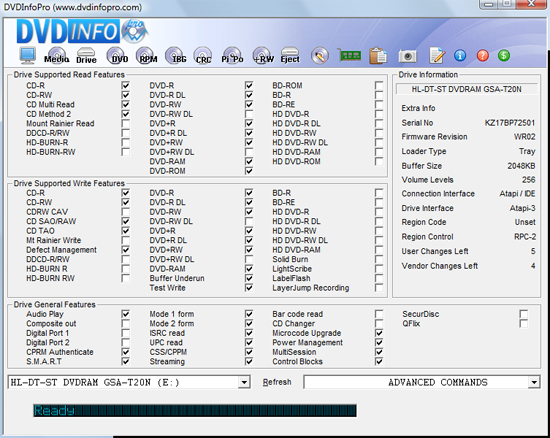This screenshot has width=550, height=438.
Task: Click the red question mark help icon
Action: pos(483,55)
